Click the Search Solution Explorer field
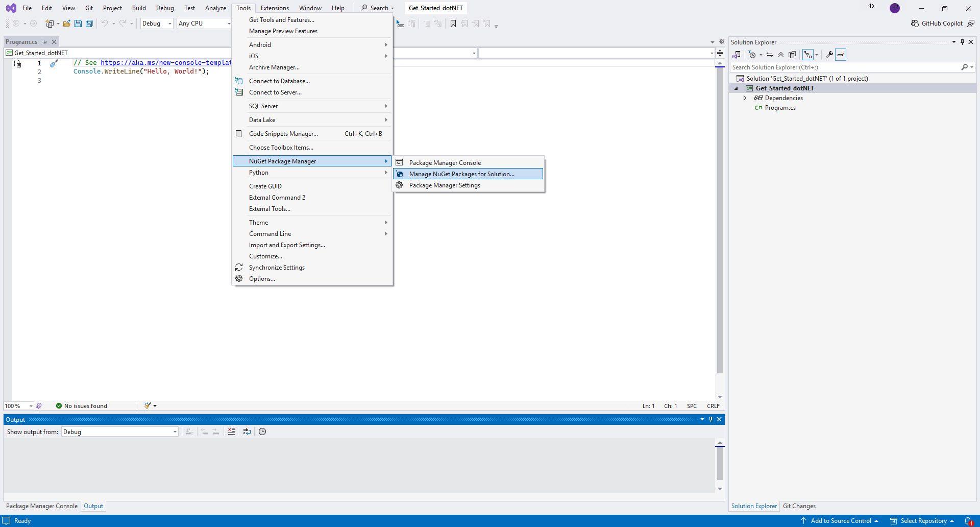 (x=845, y=67)
